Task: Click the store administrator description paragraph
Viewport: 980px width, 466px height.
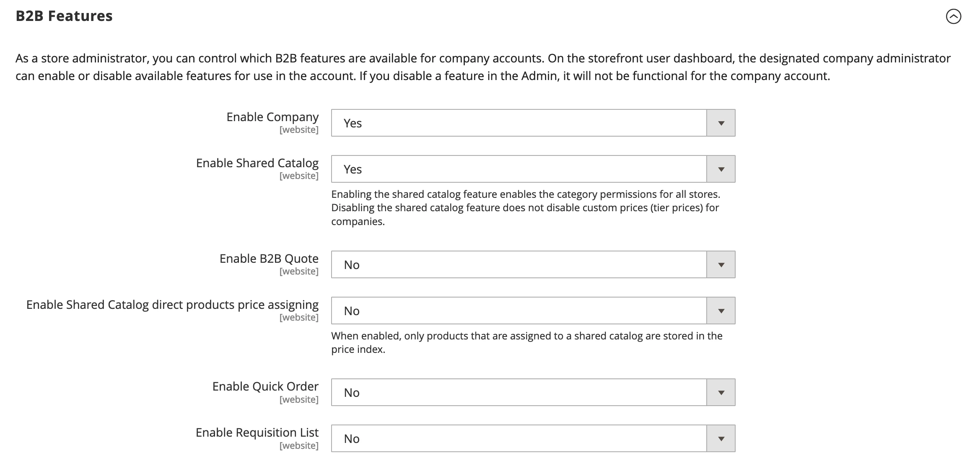Action: click(x=483, y=67)
